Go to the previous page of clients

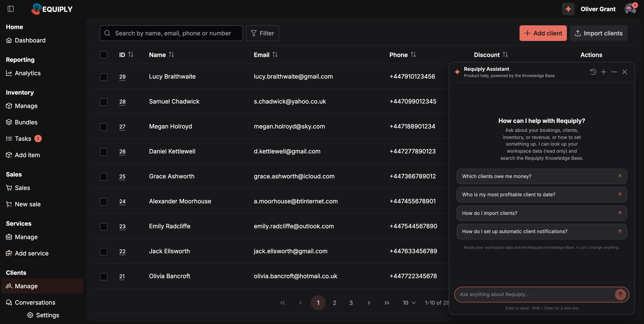(300, 303)
